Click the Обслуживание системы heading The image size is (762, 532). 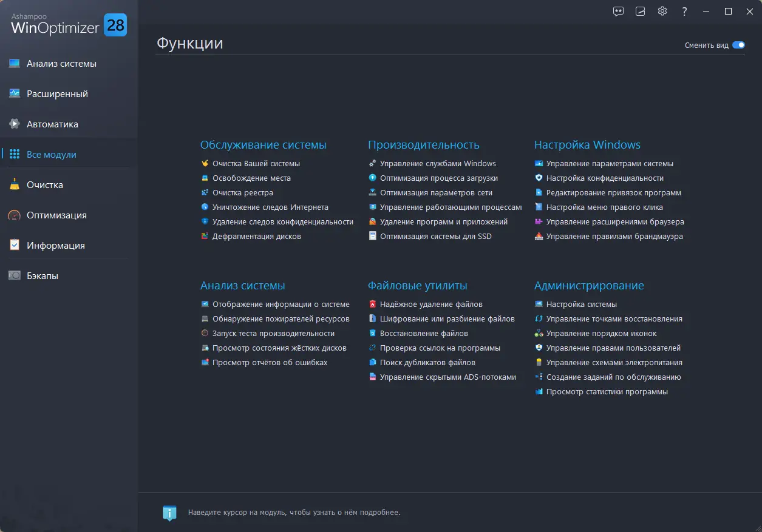(264, 145)
